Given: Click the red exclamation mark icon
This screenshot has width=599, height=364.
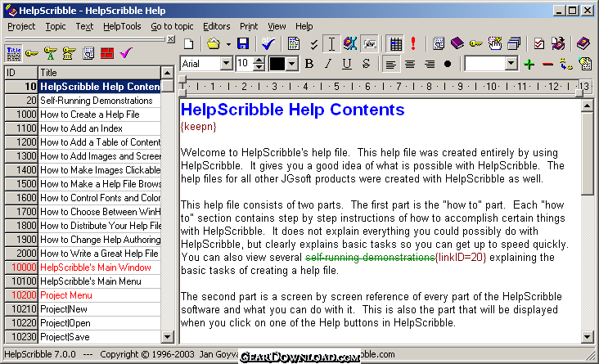Looking at the screenshot, I should (x=413, y=43).
